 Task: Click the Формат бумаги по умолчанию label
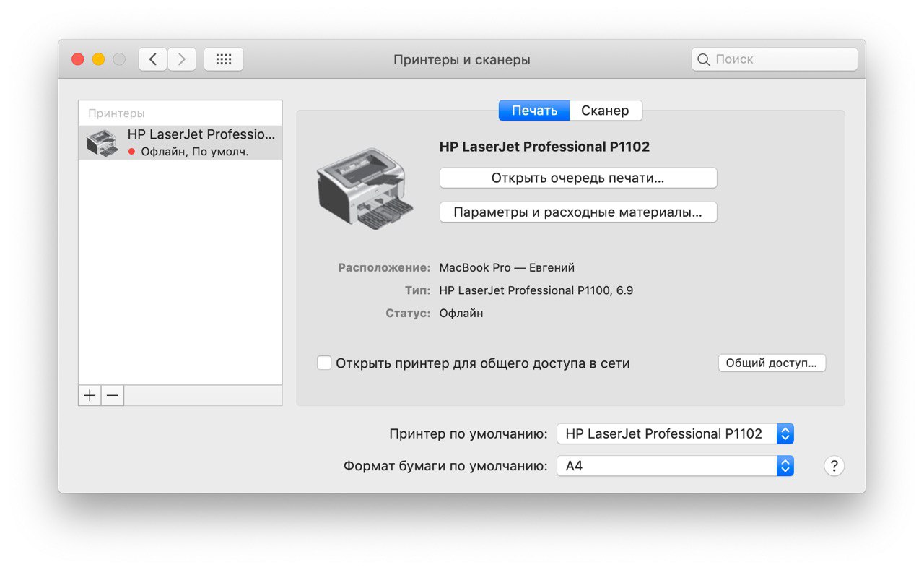tap(446, 466)
